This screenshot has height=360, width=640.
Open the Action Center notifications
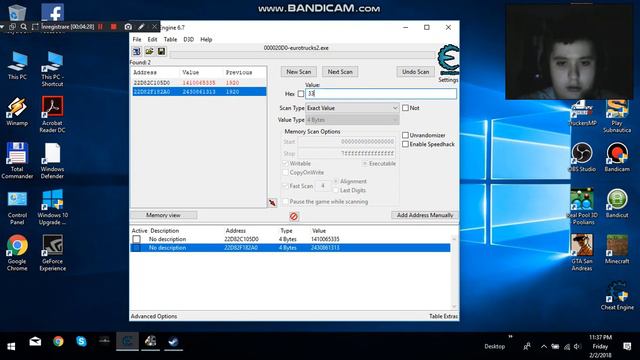click(x=628, y=347)
